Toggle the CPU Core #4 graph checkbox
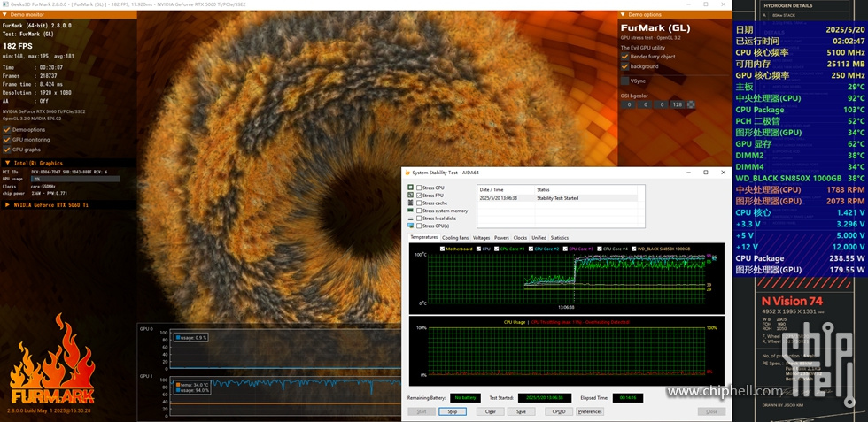The image size is (868, 422). 600,249
